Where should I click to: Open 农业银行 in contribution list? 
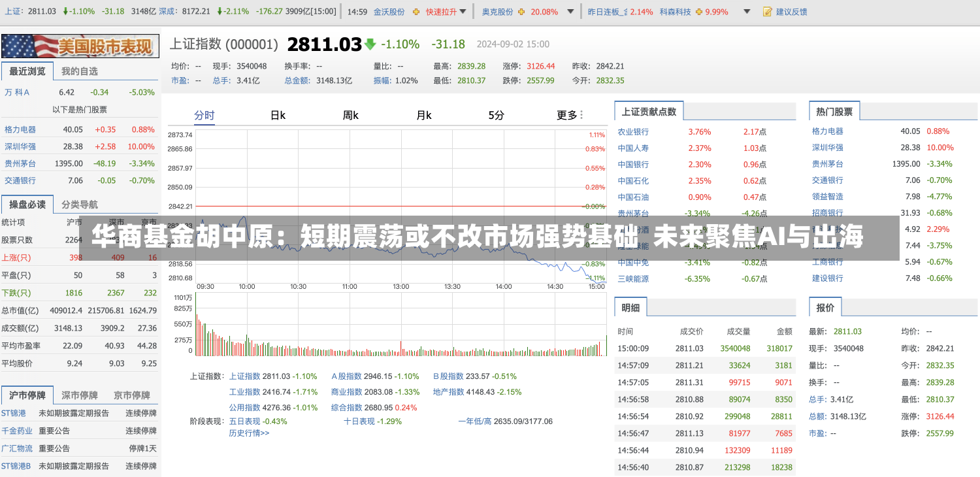click(633, 131)
